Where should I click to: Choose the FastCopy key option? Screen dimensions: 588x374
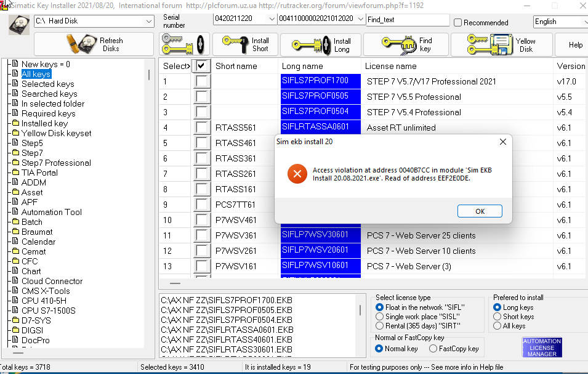click(433, 349)
